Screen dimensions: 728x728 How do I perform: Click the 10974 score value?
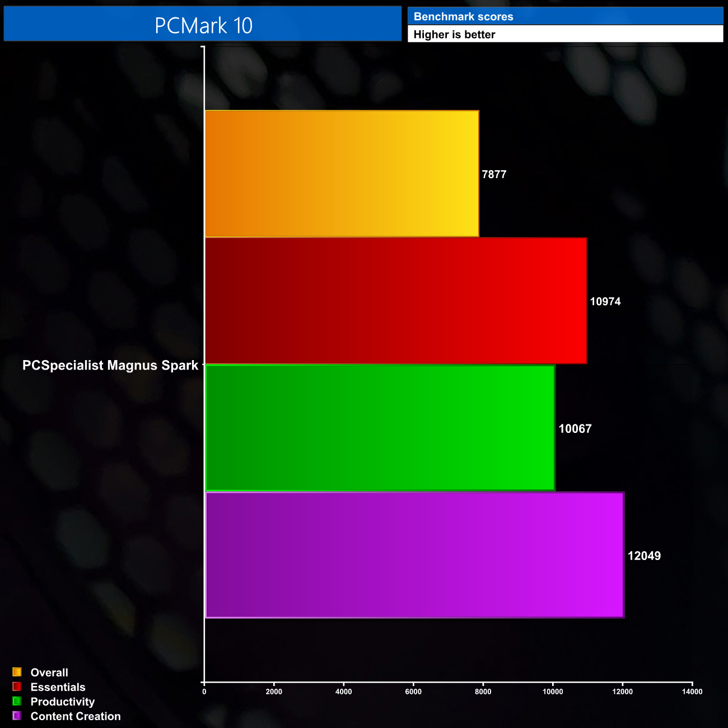(605, 302)
